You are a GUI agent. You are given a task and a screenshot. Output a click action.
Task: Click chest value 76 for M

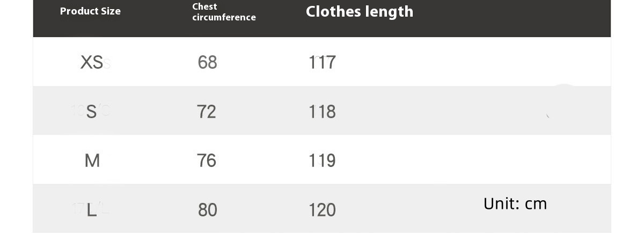[207, 161]
